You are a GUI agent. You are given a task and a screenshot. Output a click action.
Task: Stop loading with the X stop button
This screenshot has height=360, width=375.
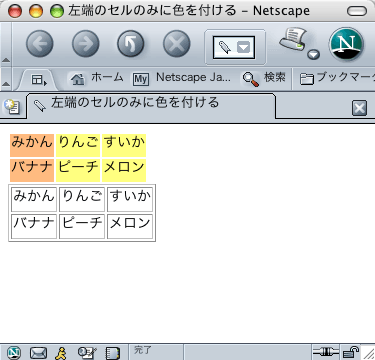click(x=177, y=44)
